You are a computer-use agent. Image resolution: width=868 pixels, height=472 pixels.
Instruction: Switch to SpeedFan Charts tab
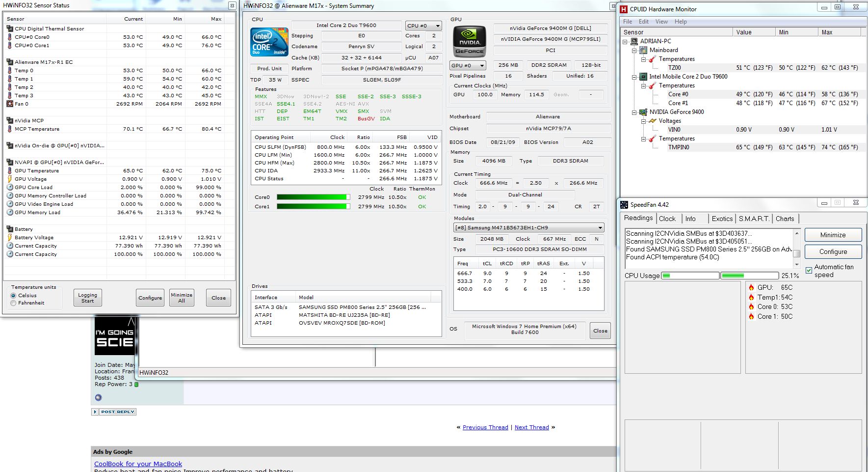click(785, 219)
